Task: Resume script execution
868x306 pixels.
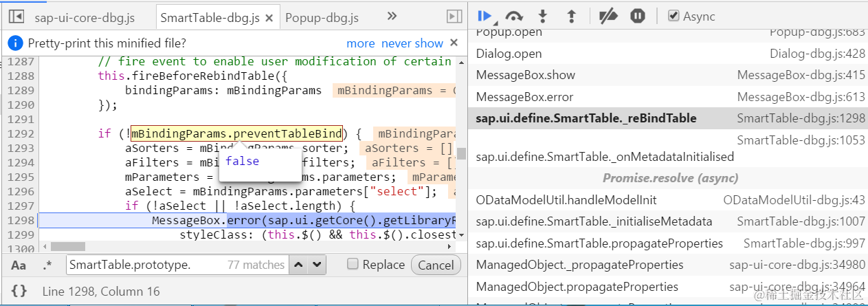Action: click(485, 16)
